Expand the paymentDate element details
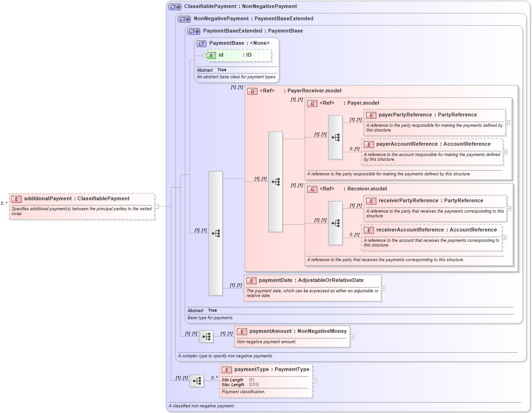 point(383,288)
